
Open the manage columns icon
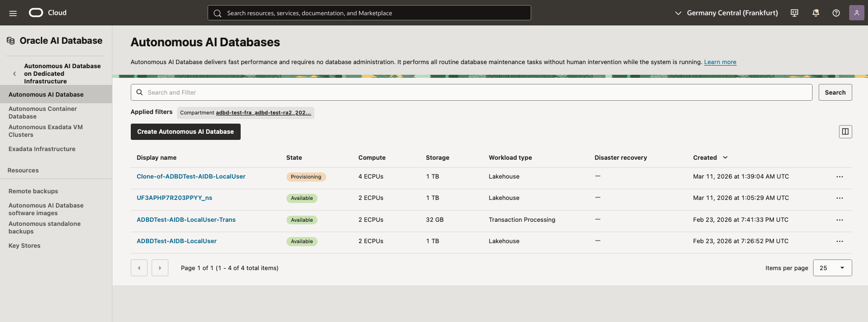tap(845, 132)
